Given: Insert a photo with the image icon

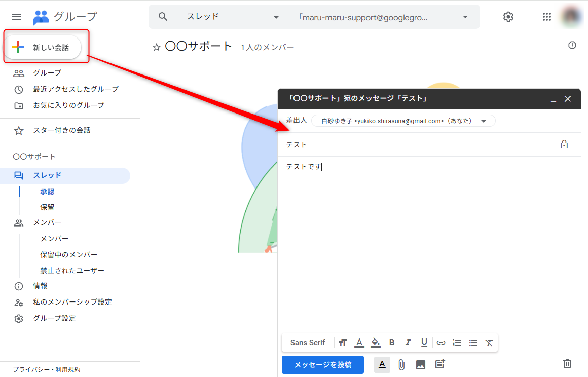Looking at the screenshot, I should pyautogui.click(x=420, y=364).
